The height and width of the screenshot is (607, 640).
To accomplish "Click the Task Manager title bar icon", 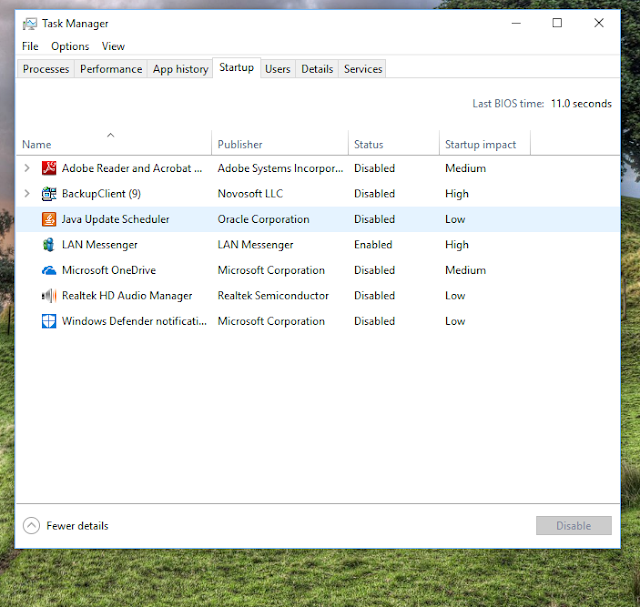I will pos(29,24).
